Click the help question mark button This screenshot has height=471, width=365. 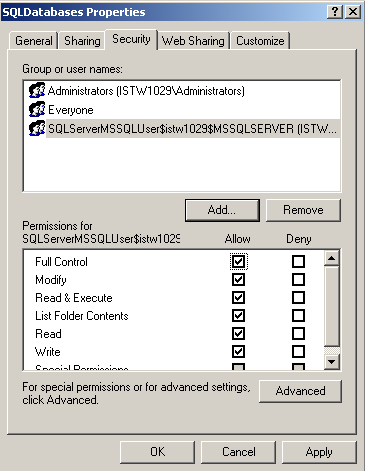(335, 12)
